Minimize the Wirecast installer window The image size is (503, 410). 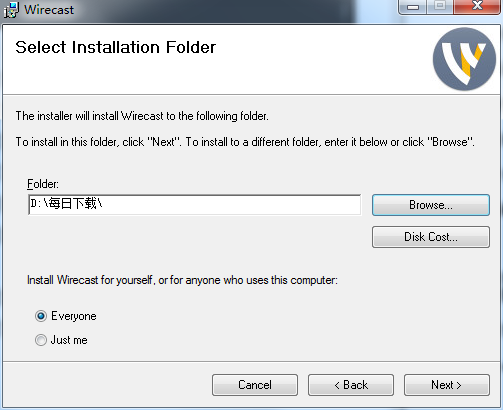point(413,7)
